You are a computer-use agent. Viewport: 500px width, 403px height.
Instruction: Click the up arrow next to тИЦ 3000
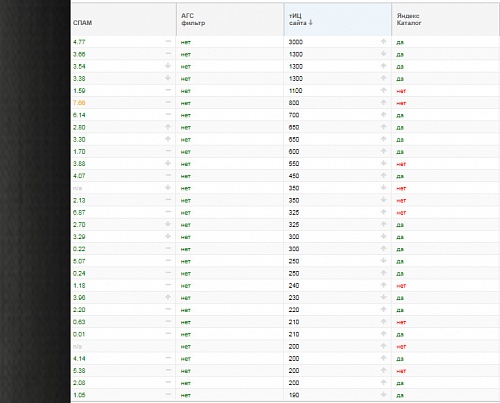[x=383, y=42]
